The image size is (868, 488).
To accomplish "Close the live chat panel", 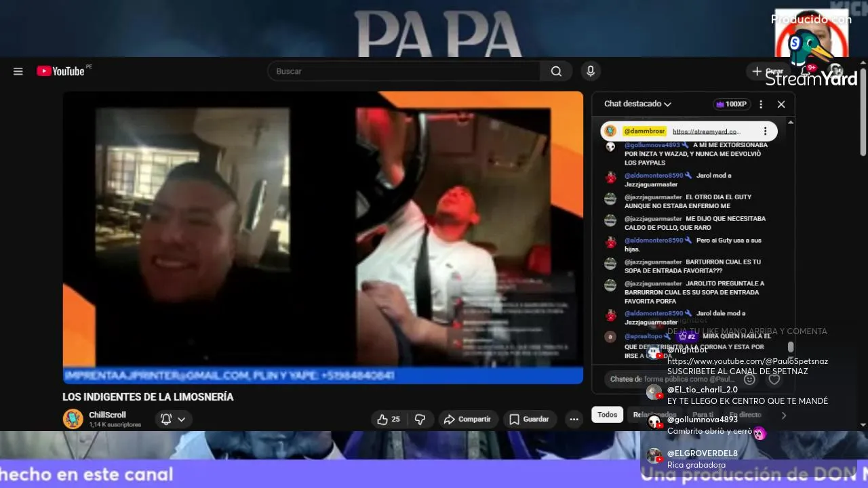I will tap(781, 104).
